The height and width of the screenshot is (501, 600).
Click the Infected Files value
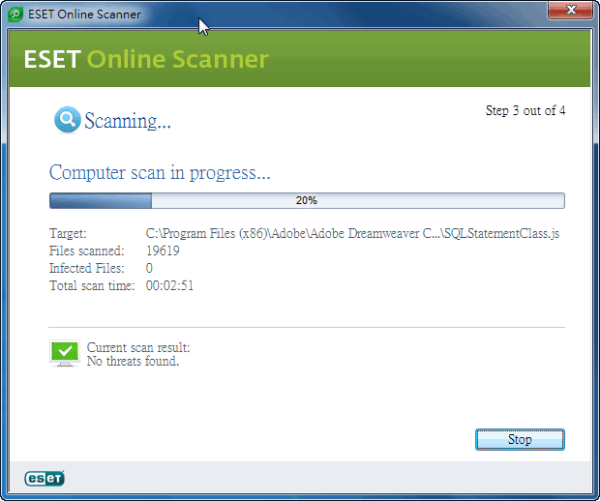[149, 268]
